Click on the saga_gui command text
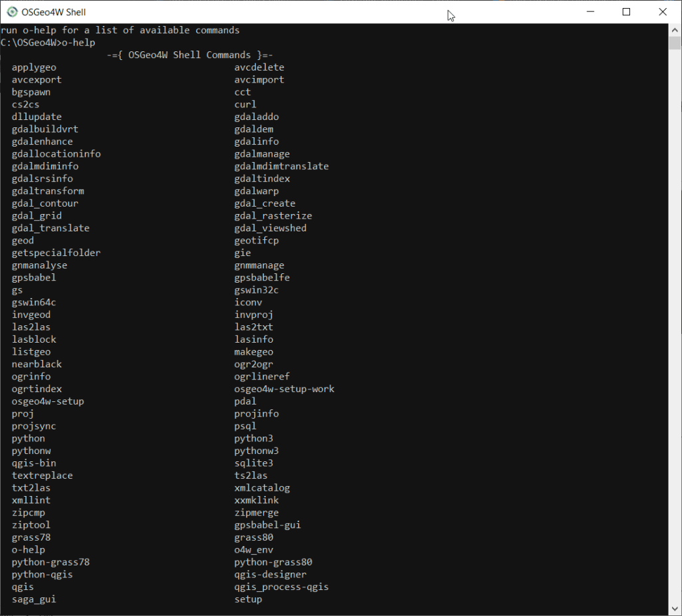Screen dimensions: 682x616 33,599
